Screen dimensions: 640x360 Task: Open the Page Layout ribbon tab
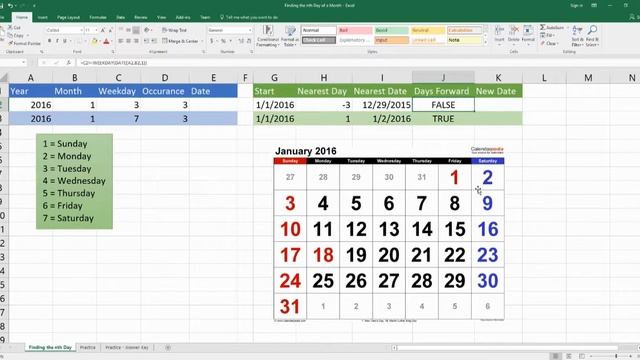pos(68,18)
